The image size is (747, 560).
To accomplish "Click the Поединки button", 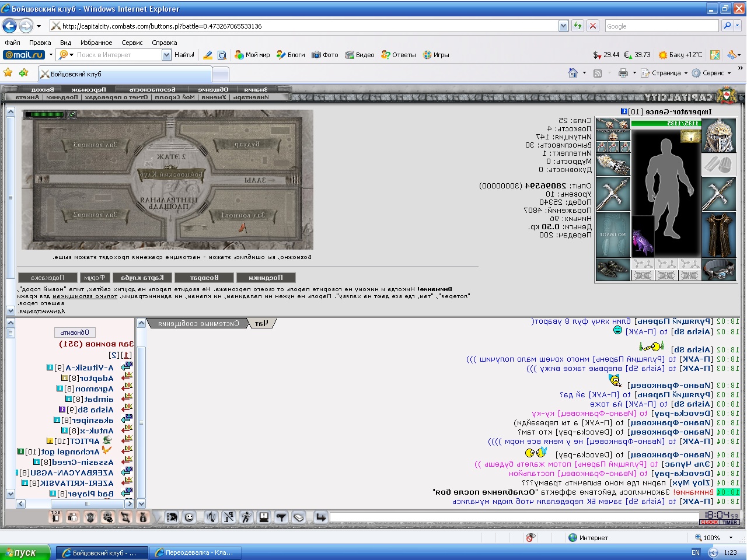I will tap(266, 278).
